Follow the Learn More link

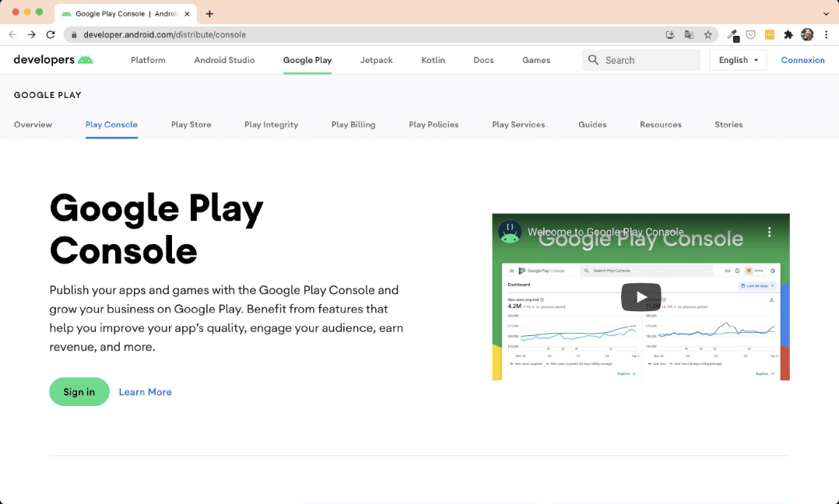click(x=145, y=392)
